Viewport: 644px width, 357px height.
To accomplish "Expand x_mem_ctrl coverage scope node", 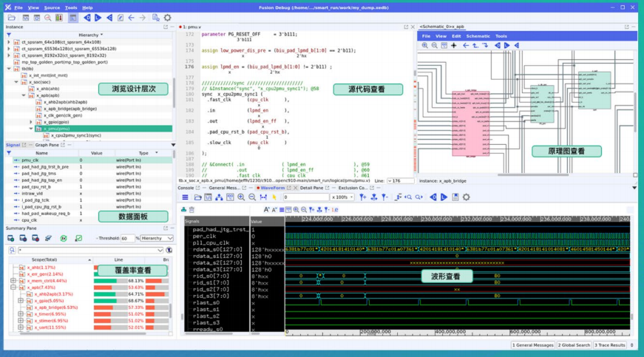I will point(13,281).
